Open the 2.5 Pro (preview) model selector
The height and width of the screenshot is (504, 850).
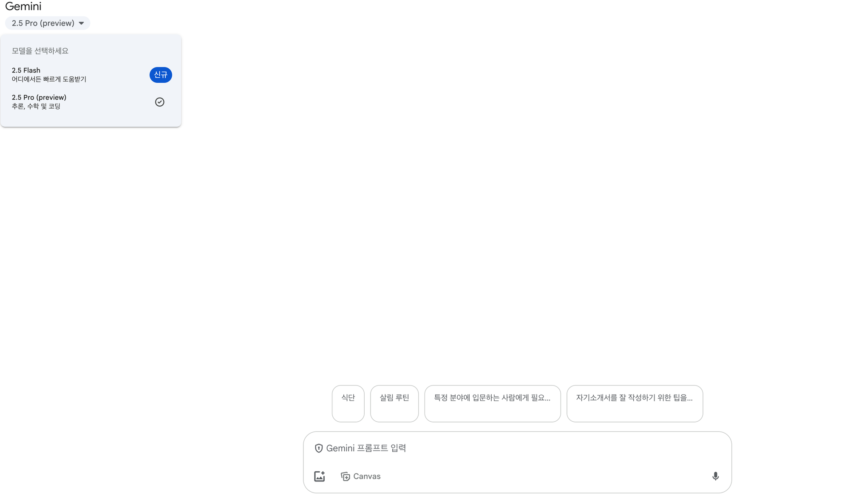pos(43,23)
